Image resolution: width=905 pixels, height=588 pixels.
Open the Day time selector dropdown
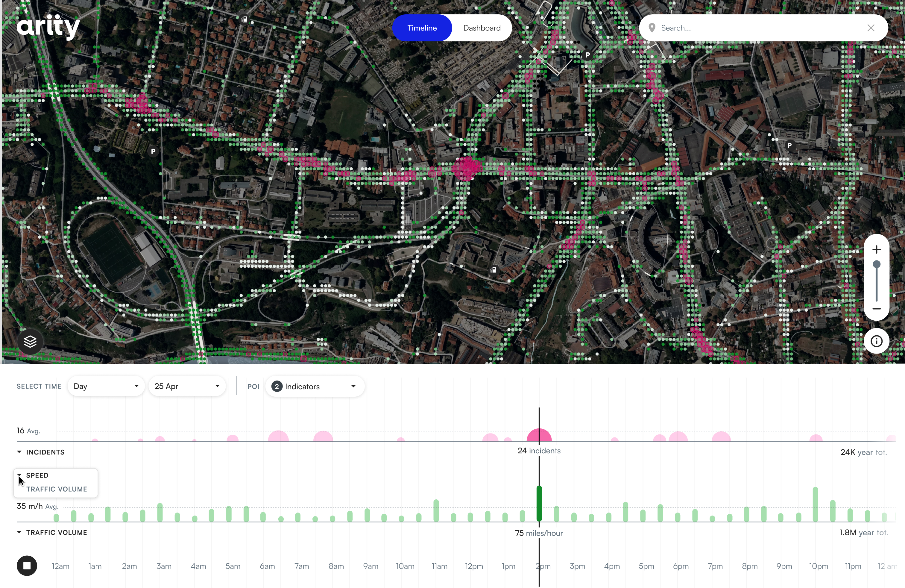pos(106,386)
